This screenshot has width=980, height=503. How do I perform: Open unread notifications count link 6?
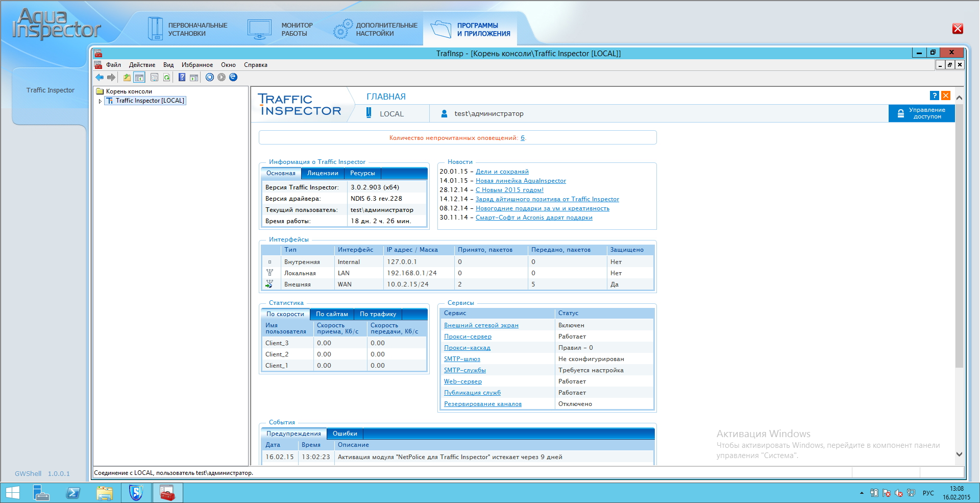click(x=523, y=138)
